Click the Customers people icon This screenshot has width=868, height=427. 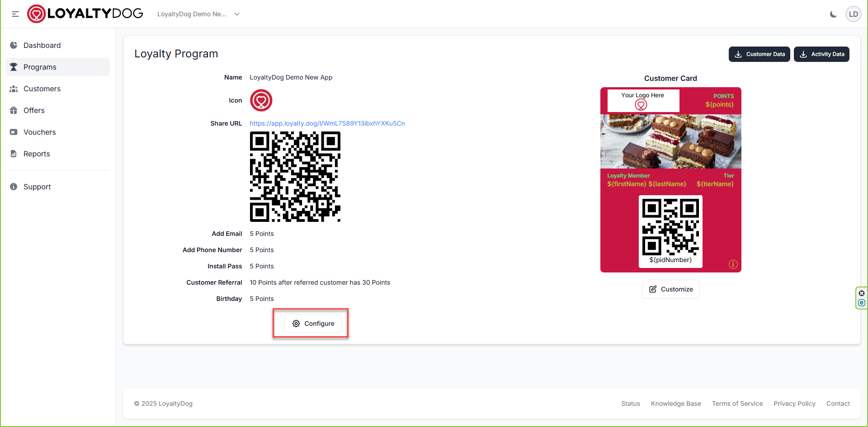[x=14, y=89]
